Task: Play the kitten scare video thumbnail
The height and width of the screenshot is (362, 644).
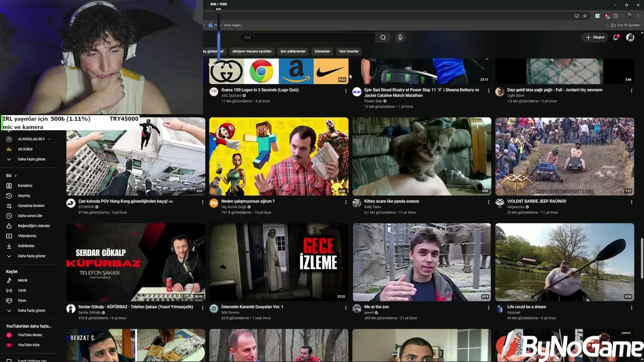Action: tap(422, 156)
